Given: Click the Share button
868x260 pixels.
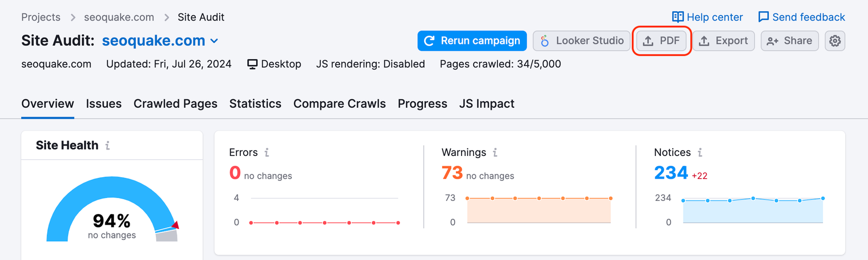Looking at the screenshot, I should pyautogui.click(x=789, y=41).
